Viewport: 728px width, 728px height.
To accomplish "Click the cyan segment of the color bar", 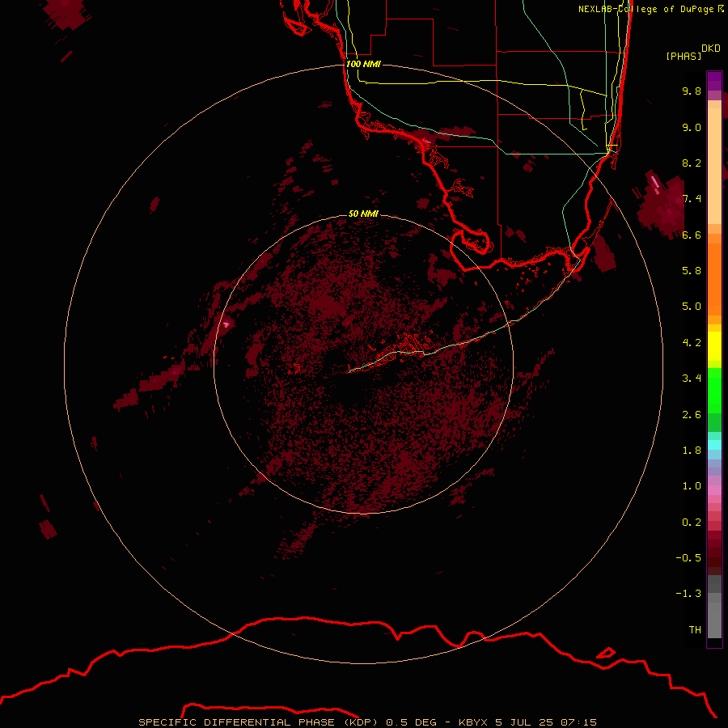I will coord(714,445).
